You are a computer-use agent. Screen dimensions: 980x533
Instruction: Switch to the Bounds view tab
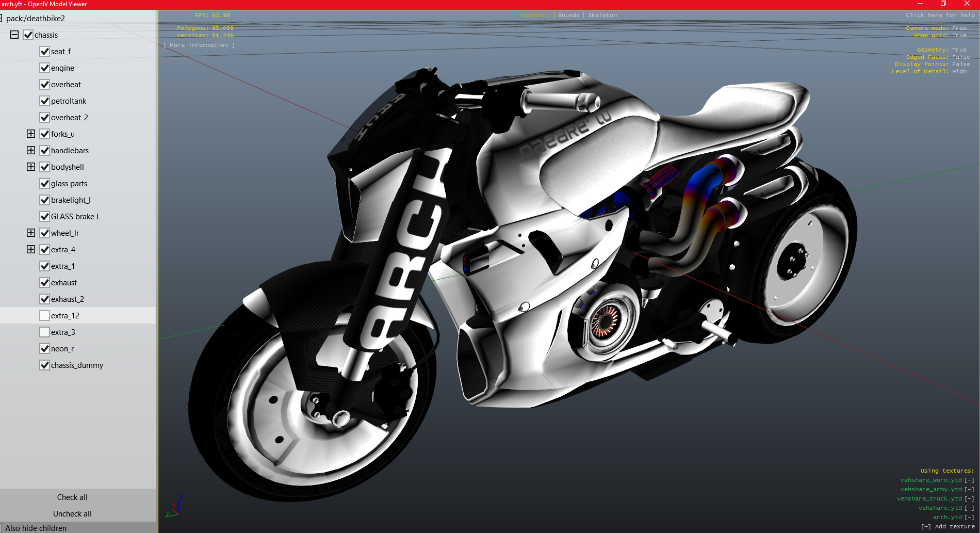click(568, 15)
